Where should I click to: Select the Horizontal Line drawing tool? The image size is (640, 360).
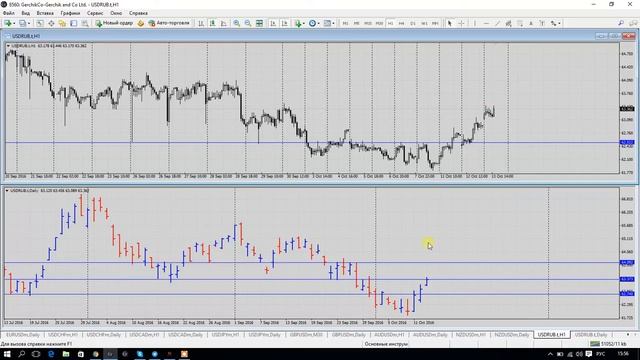click(x=486, y=23)
